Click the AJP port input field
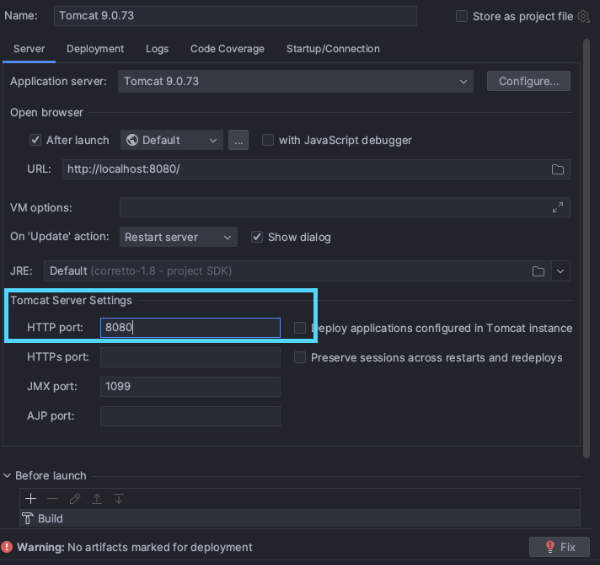 tap(190, 416)
